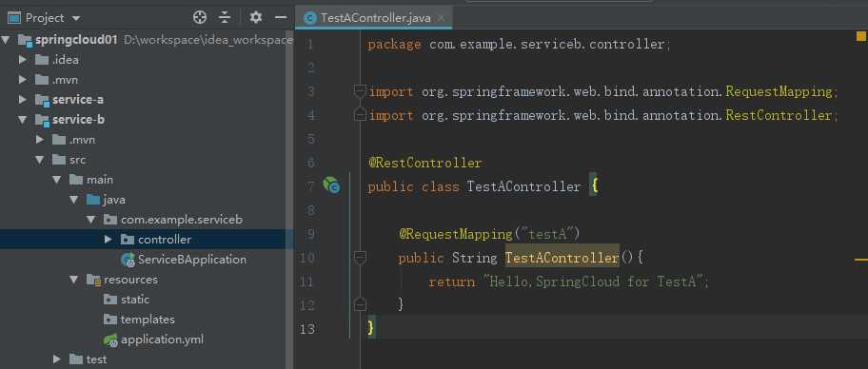Select the service-b module icon
This screenshot has height=369, width=868.
[x=42, y=120]
